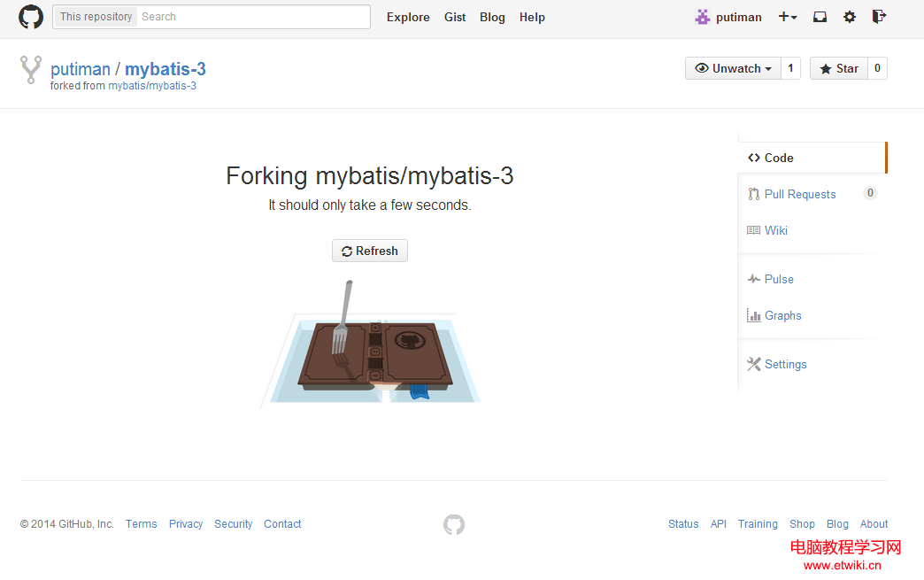
Task: Open the upstream mybatis/mybatis-3 link
Action: point(152,86)
